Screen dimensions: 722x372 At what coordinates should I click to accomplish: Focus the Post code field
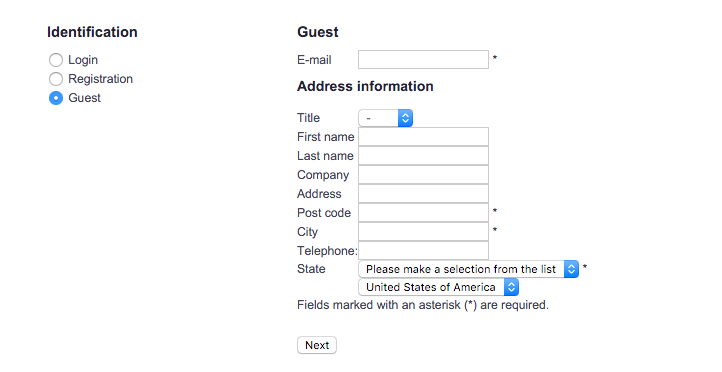(423, 213)
